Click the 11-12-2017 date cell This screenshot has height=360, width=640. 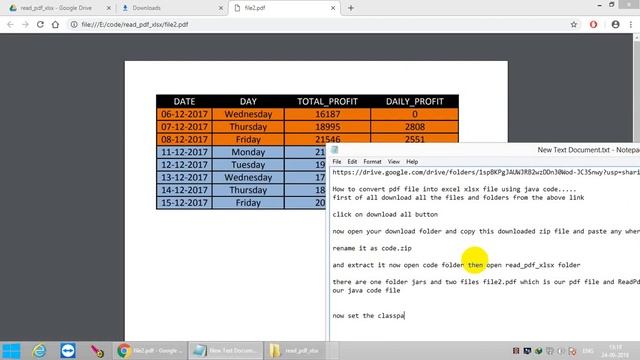pyautogui.click(x=184, y=152)
